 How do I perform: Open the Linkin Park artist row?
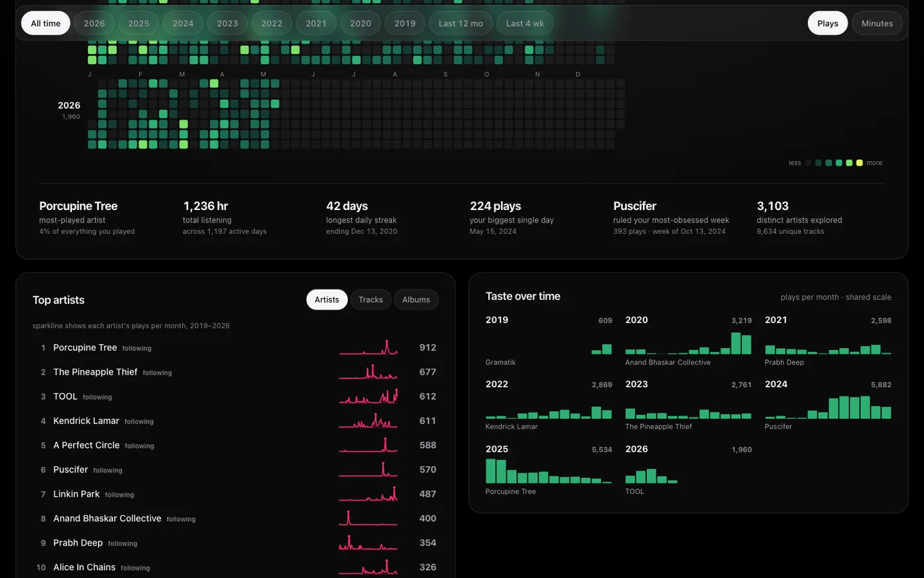(235, 494)
